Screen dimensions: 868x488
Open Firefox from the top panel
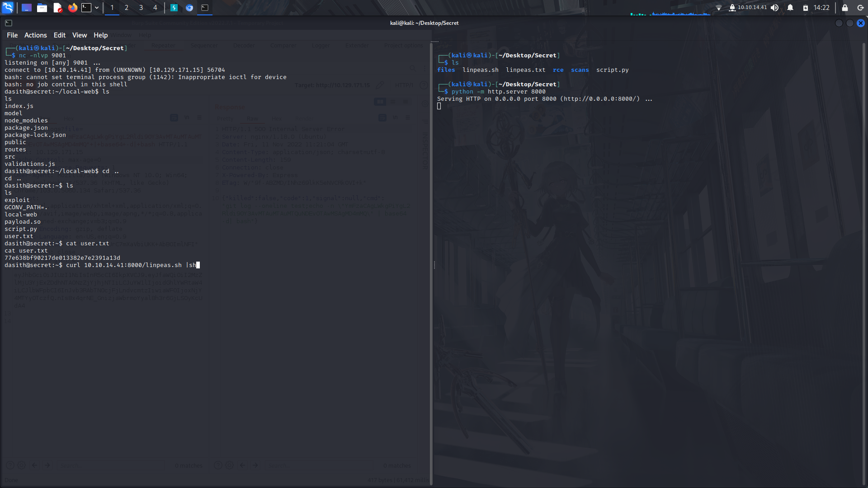(72, 8)
